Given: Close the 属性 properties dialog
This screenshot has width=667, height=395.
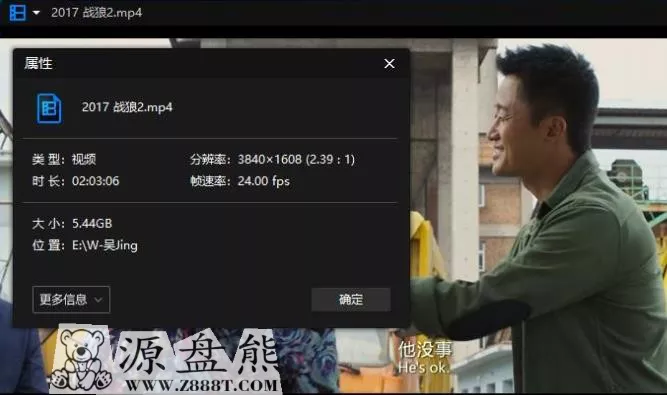Looking at the screenshot, I should [x=389, y=64].
